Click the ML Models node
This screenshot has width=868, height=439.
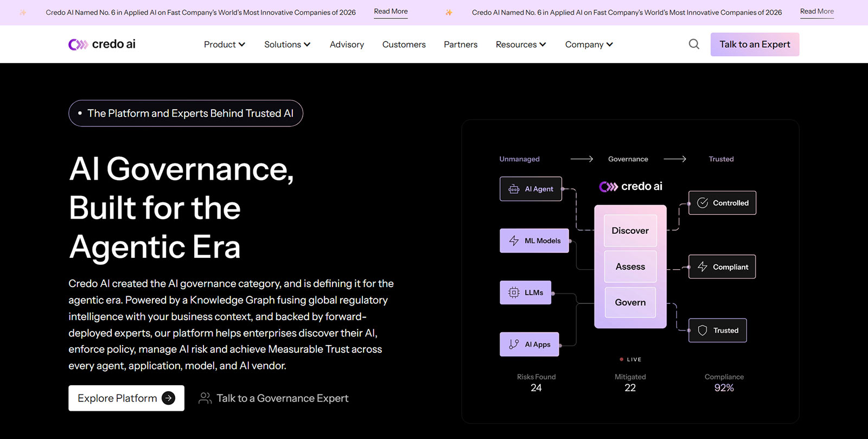click(x=534, y=241)
